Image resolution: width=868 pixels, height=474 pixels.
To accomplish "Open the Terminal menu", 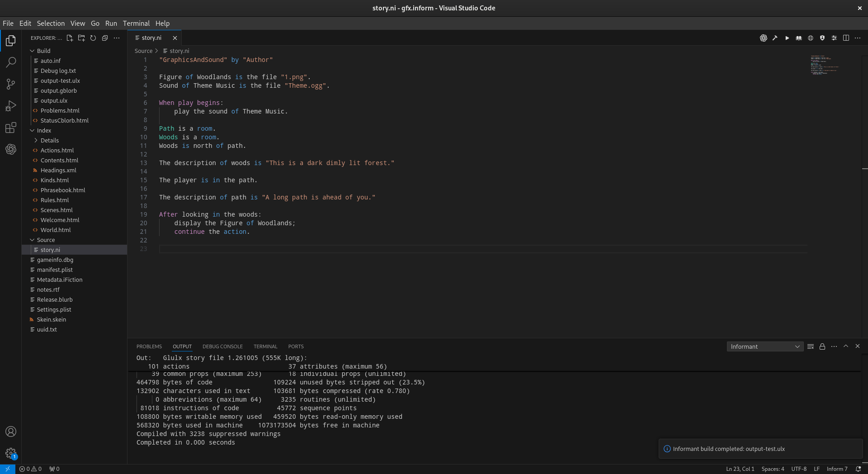I will pyautogui.click(x=136, y=24).
